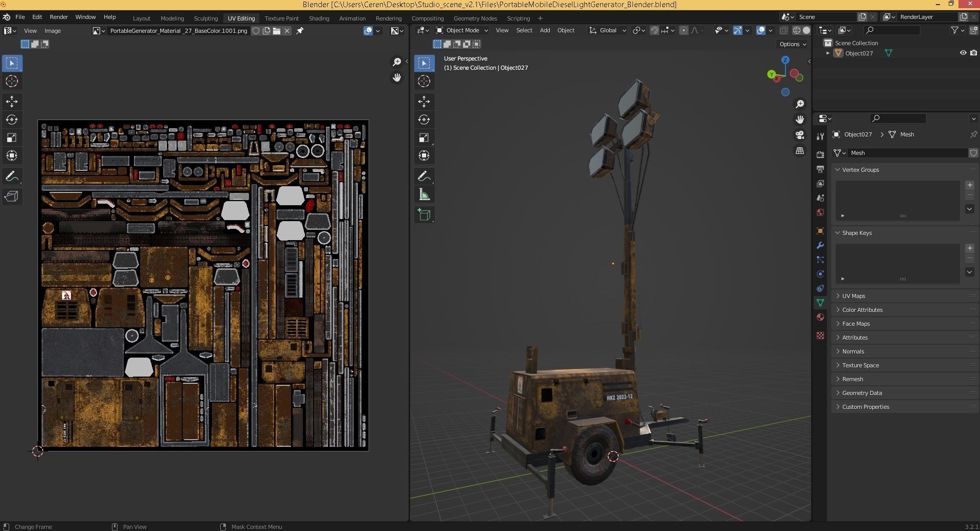Viewport: 980px width, 531px height.
Task: Select the Transform tool in 3D viewport
Action: (x=424, y=155)
